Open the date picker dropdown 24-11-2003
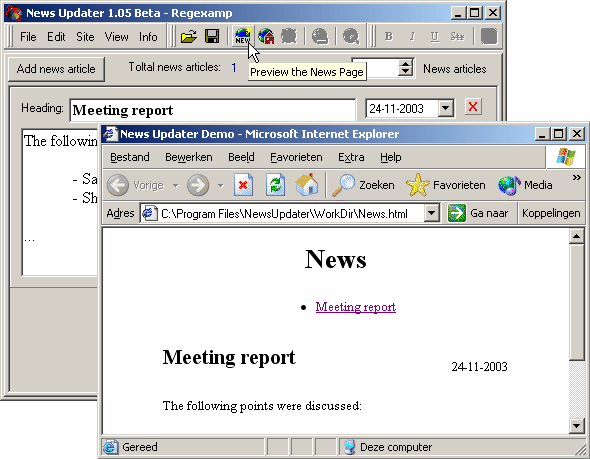 [446, 109]
